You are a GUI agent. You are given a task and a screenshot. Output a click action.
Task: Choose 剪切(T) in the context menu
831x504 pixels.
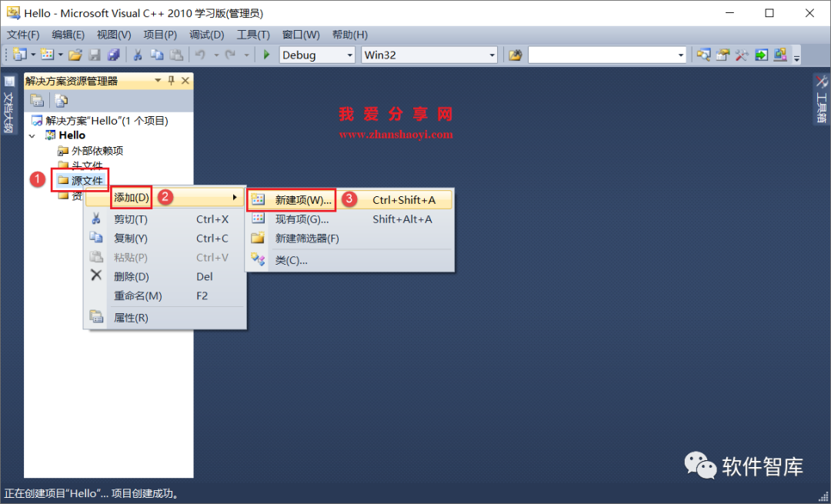[x=165, y=219]
